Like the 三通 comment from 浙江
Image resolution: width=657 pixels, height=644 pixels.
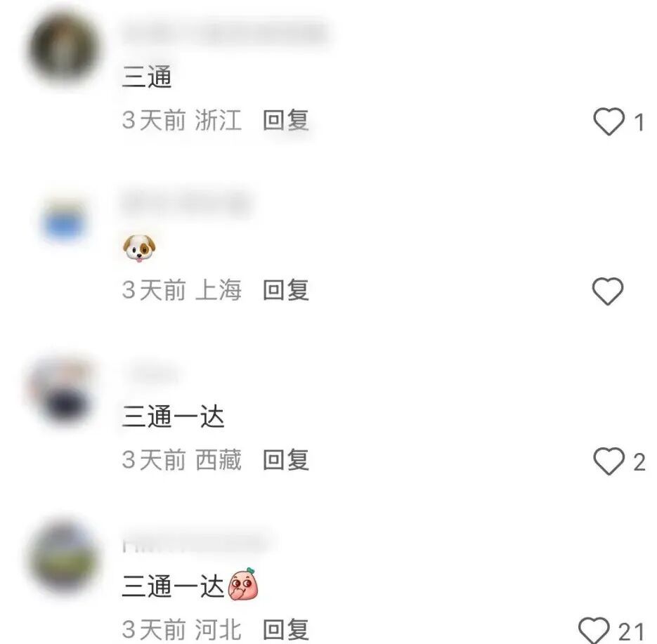[x=609, y=121]
